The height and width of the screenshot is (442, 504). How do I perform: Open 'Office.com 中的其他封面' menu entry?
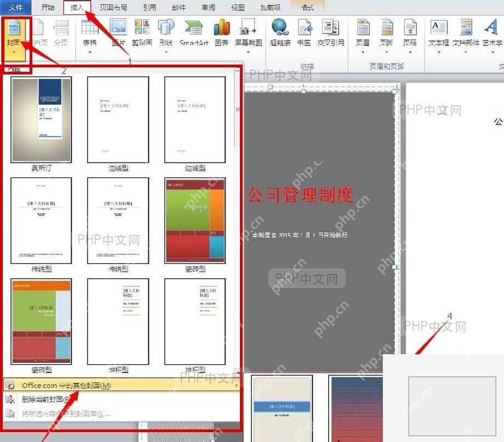tap(121, 385)
